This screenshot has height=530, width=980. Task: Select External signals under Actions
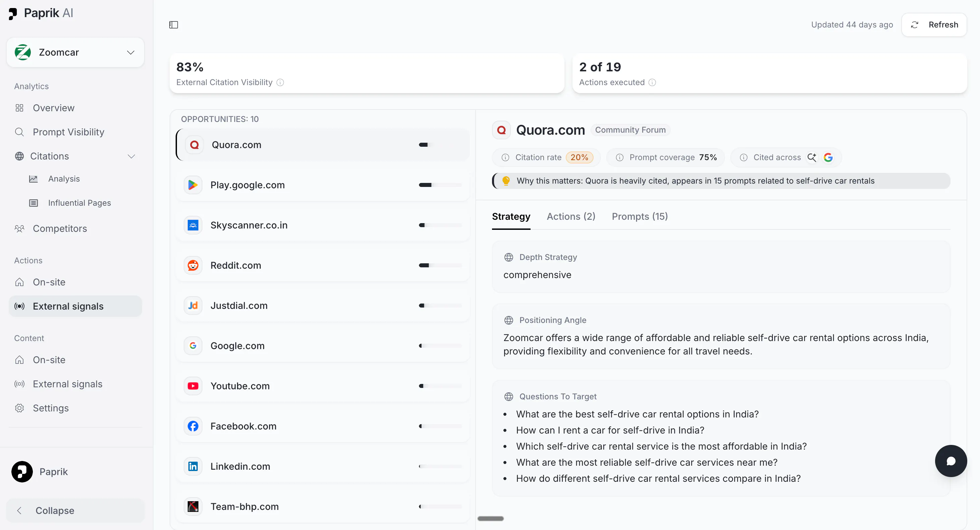(75, 307)
